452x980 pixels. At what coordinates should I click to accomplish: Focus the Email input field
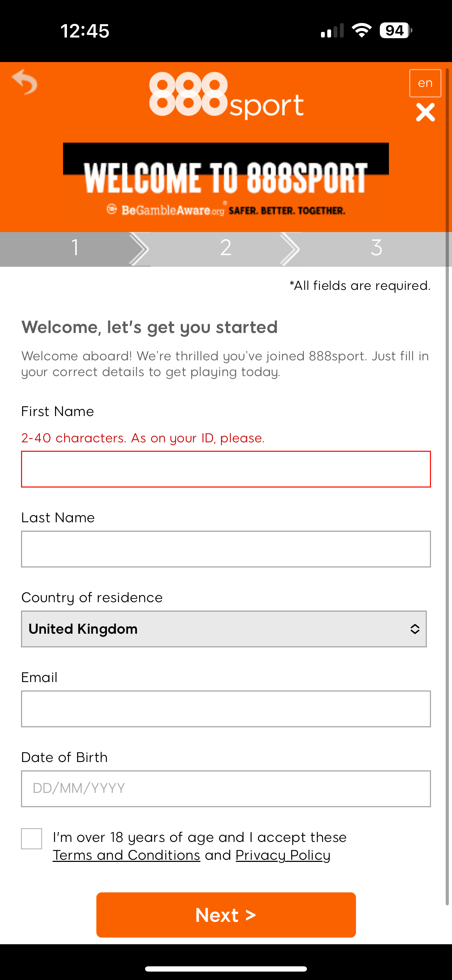point(226,709)
